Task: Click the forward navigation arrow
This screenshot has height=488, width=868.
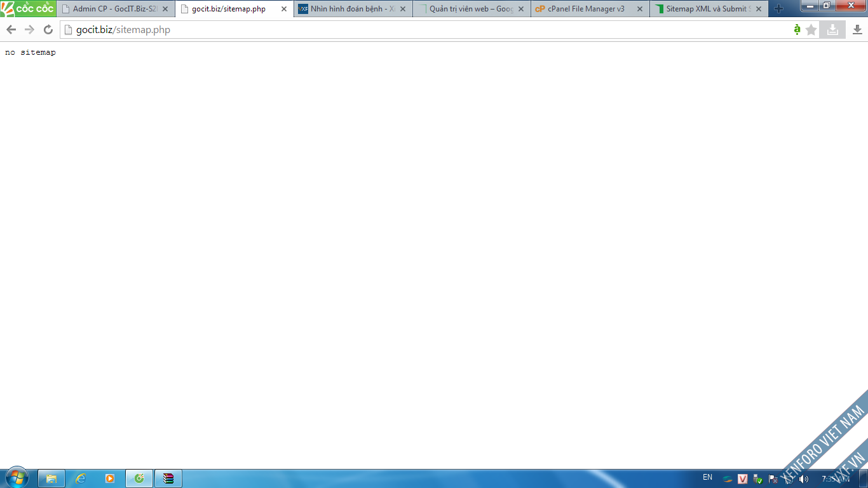Action: (29, 30)
